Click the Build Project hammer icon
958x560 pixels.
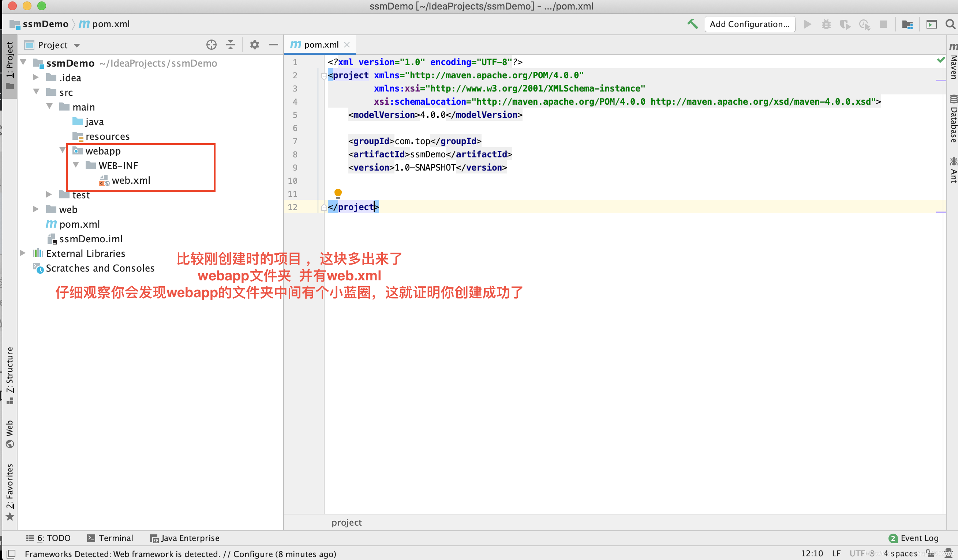point(692,24)
